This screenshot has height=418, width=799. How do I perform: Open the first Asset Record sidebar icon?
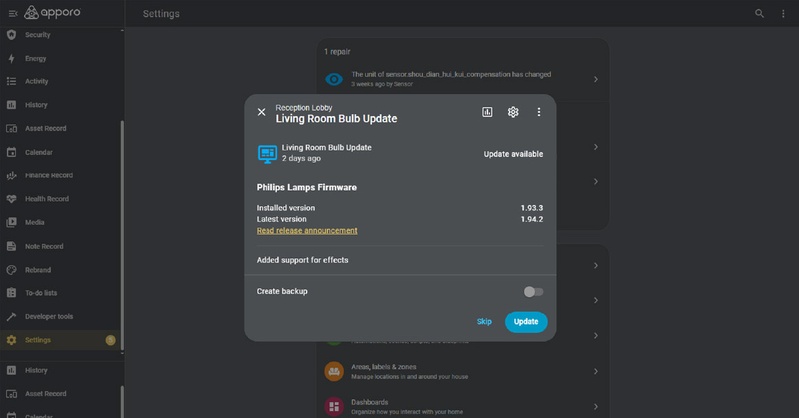[11, 128]
